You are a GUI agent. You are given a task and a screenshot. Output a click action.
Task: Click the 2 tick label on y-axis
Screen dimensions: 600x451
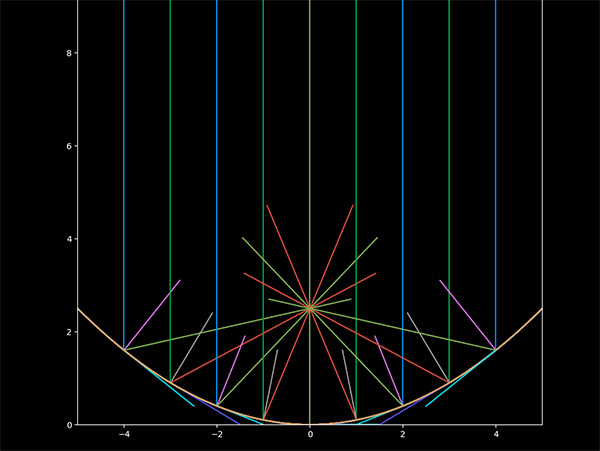tap(69, 332)
